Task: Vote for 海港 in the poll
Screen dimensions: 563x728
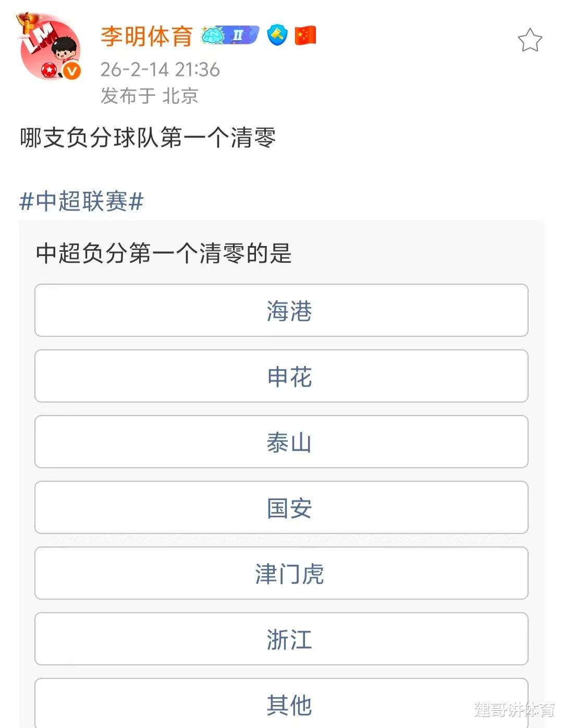Action: pyautogui.click(x=281, y=310)
